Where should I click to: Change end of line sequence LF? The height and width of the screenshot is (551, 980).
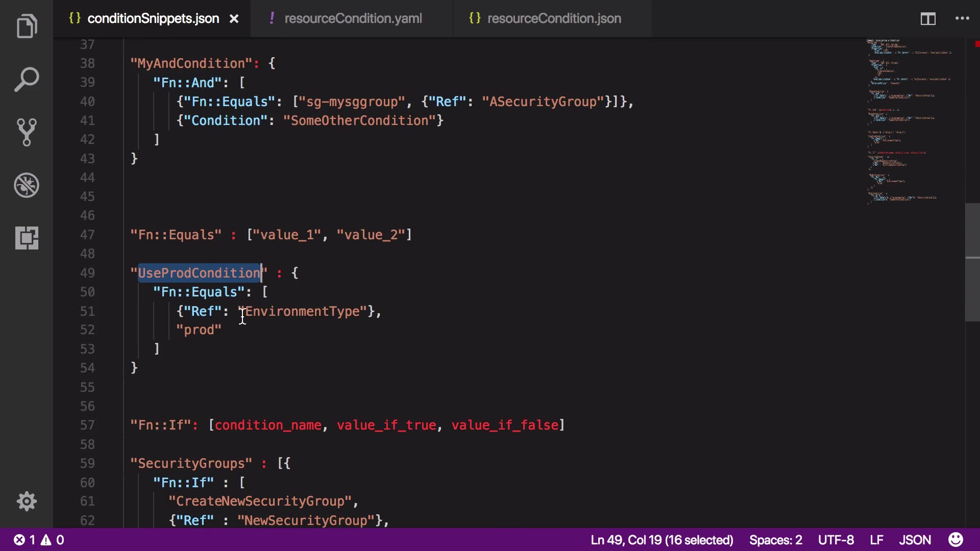(x=876, y=540)
